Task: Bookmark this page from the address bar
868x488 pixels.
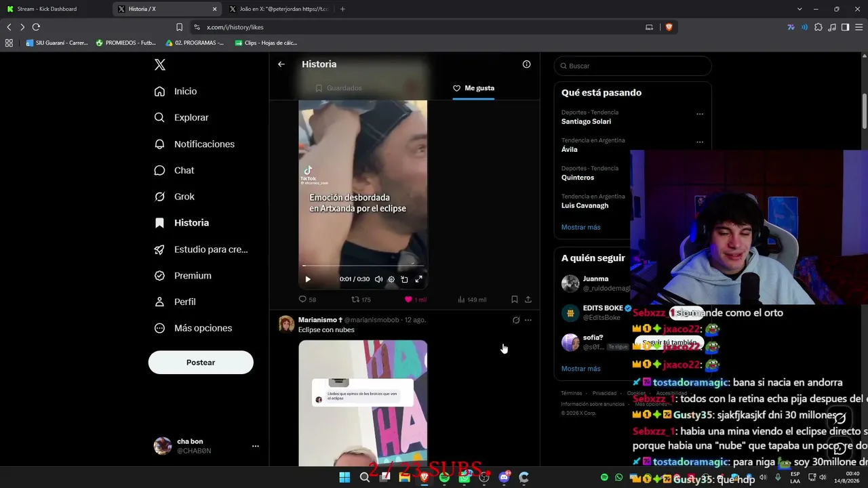Action: coord(179,27)
